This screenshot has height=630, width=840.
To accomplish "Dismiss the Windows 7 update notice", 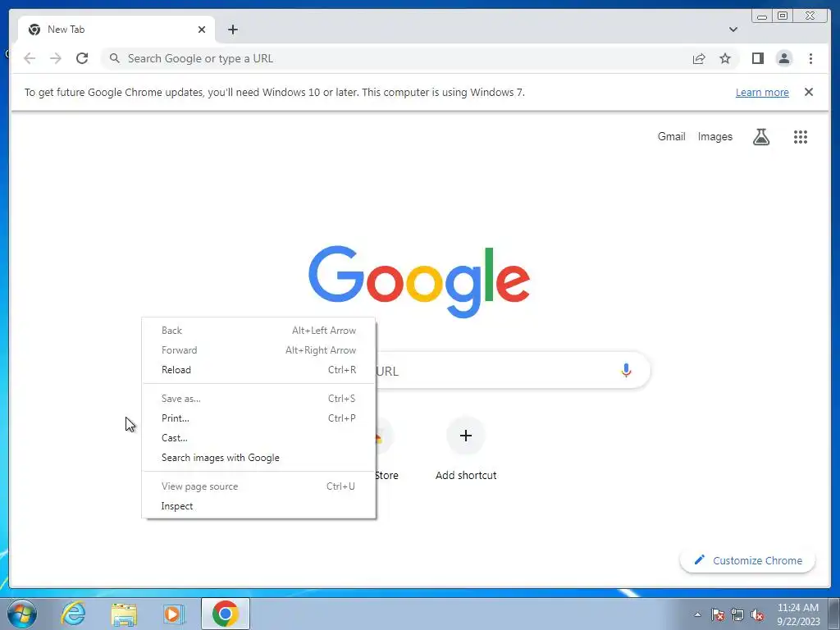I will pos(809,92).
